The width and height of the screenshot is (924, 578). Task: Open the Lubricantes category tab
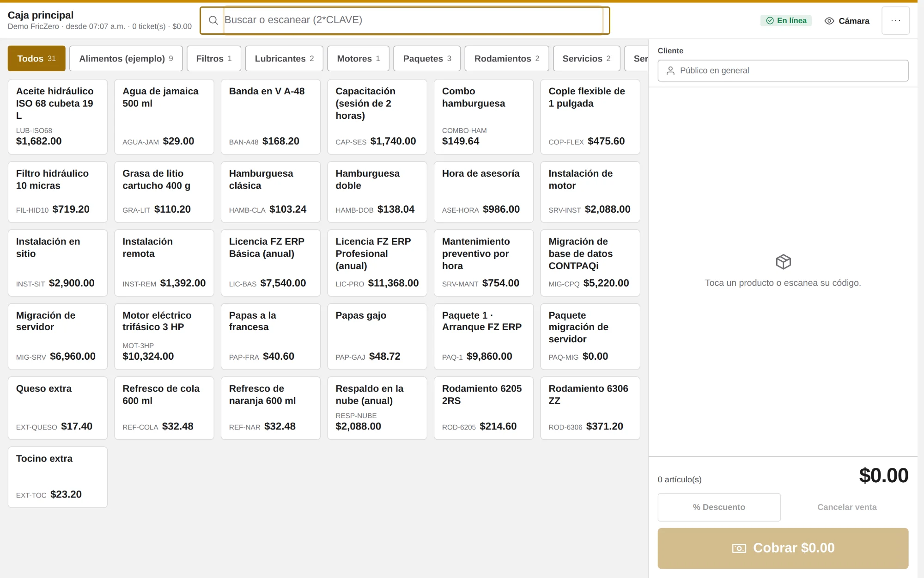coord(284,58)
